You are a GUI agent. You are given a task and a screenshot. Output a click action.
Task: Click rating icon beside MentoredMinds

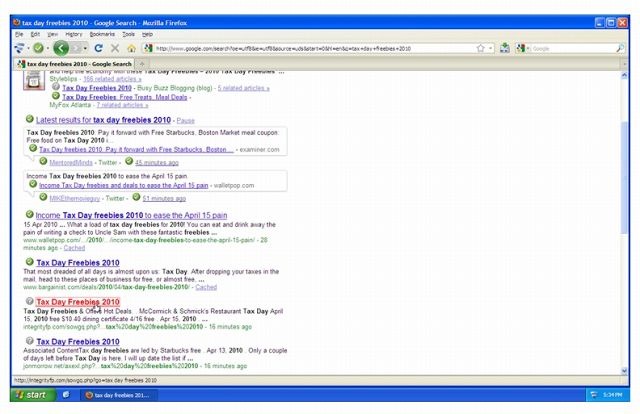[43, 161]
